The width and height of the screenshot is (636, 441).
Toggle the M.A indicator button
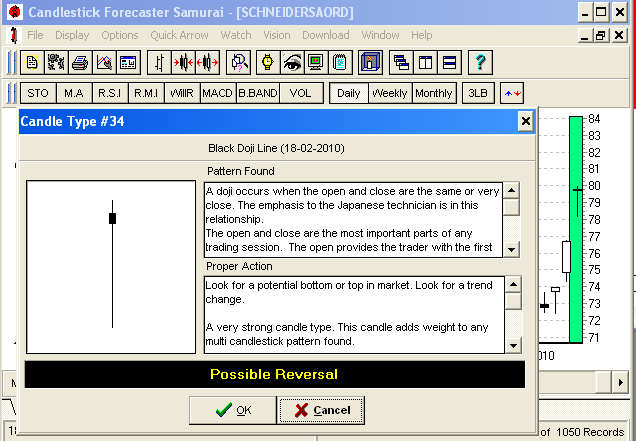click(x=74, y=93)
